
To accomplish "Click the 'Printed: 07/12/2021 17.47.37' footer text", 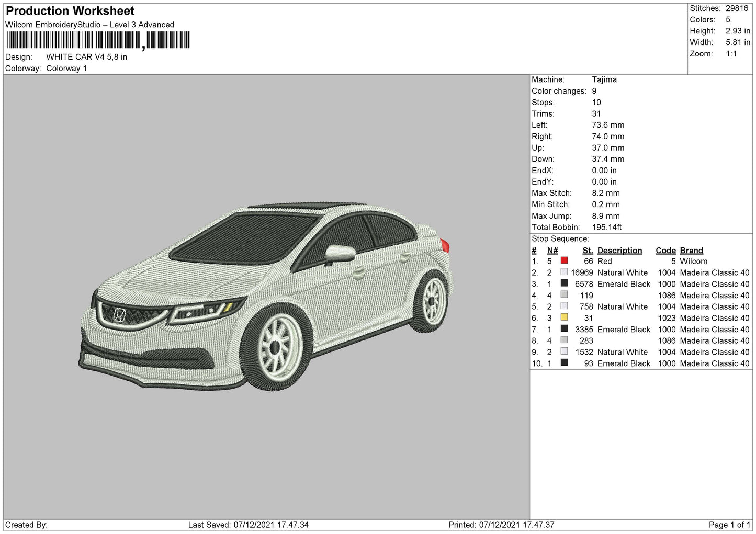I will pos(501,525).
